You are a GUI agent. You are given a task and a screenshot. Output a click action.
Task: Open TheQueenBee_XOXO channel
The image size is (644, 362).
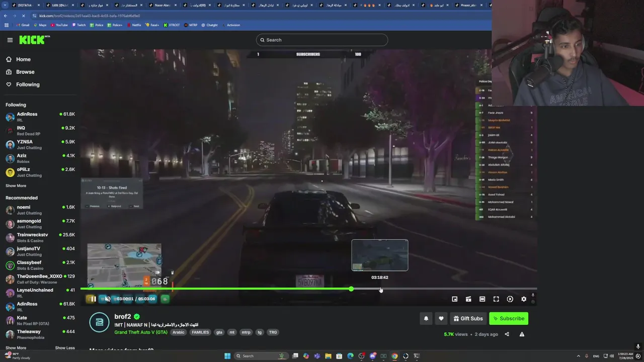[40, 279]
